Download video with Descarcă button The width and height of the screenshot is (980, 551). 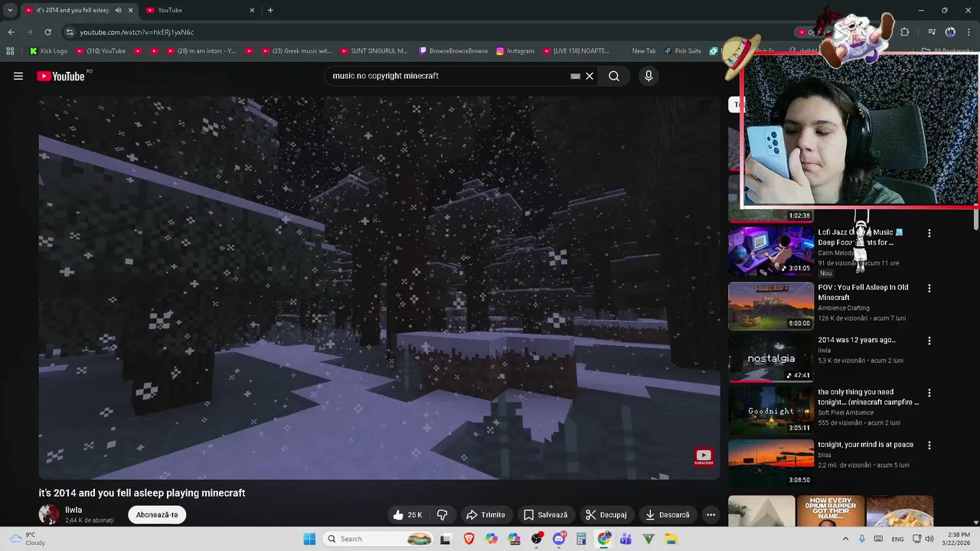pos(668,515)
